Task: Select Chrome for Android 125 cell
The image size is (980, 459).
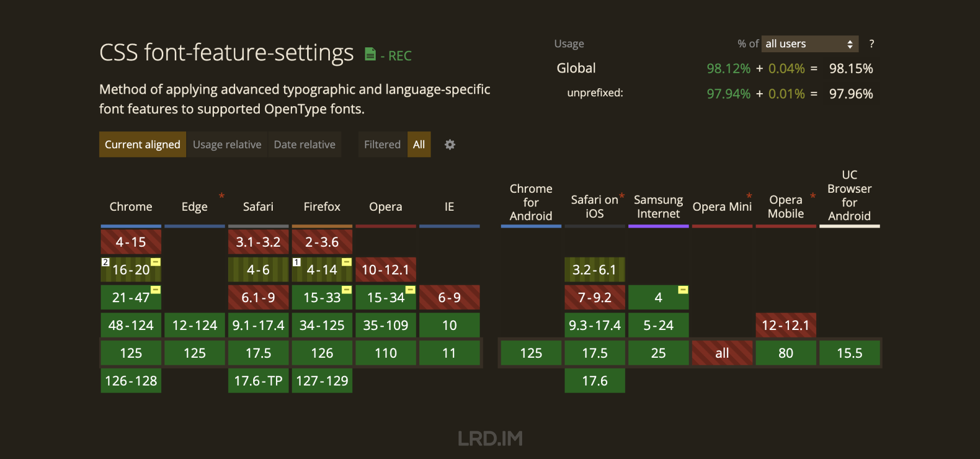Action: (531, 353)
